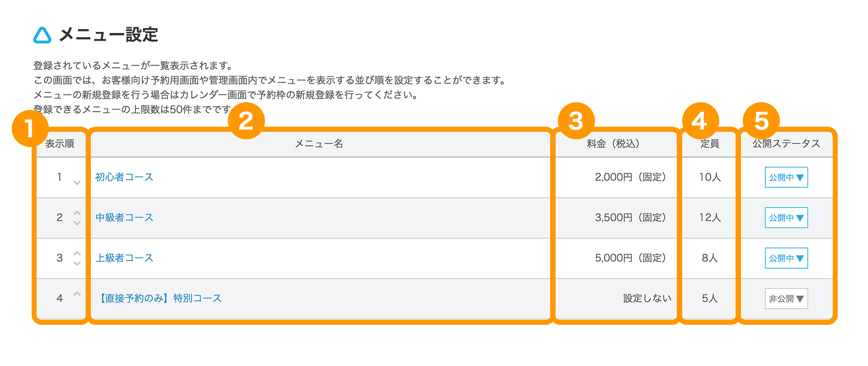The width and height of the screenshot is (868, 366).
Task: Move 特別コース up with row 4 arrow
Action: pyautogui.click(x=77, y=294)
